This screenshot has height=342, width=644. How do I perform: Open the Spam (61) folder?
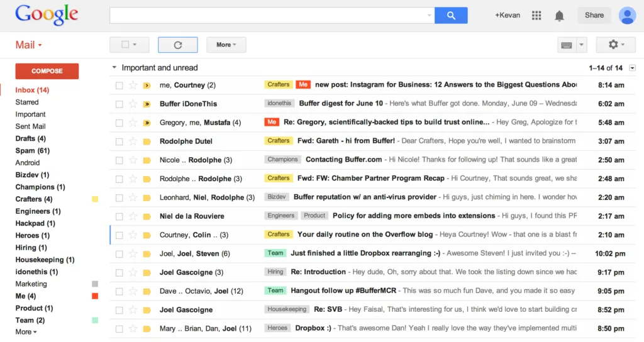point(33,151)
